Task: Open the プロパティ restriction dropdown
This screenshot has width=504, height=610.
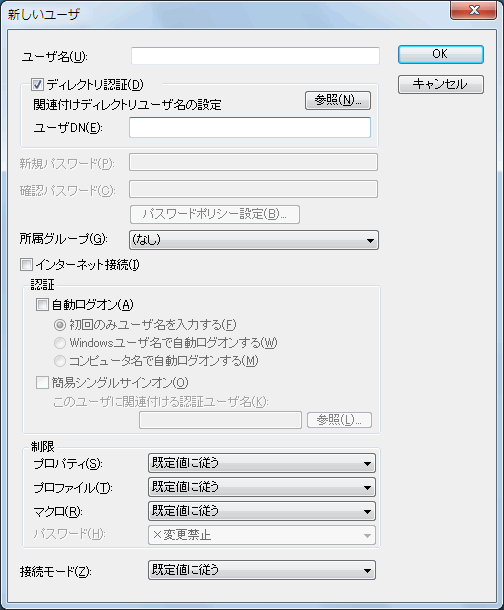Action: (262, 463)
